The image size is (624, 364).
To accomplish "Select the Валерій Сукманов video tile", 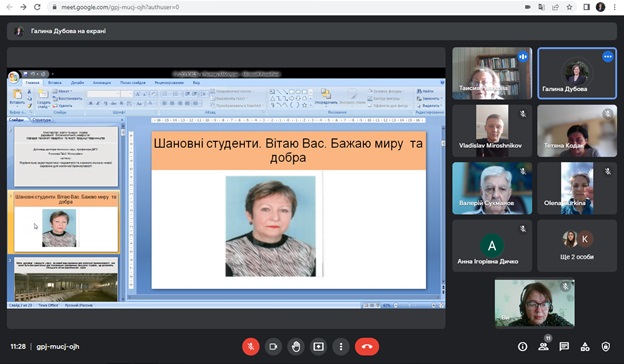I will pos(492,188).
